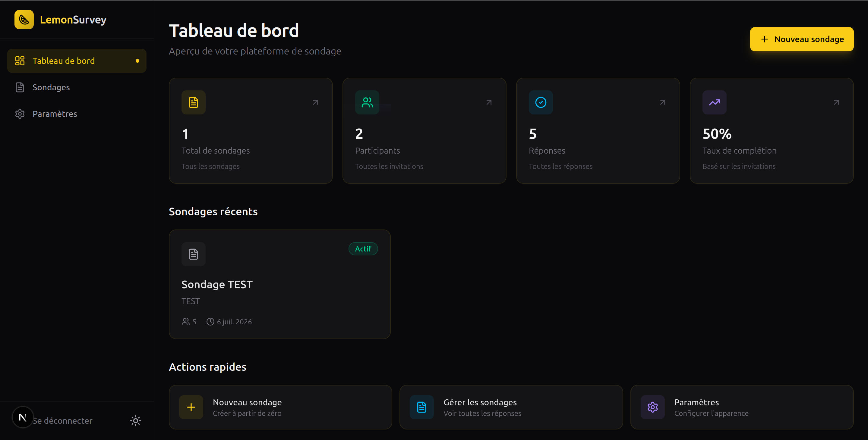868x440 pixels.
Task: Open Réponses details via arrow icon
Action: pos(662,102)
